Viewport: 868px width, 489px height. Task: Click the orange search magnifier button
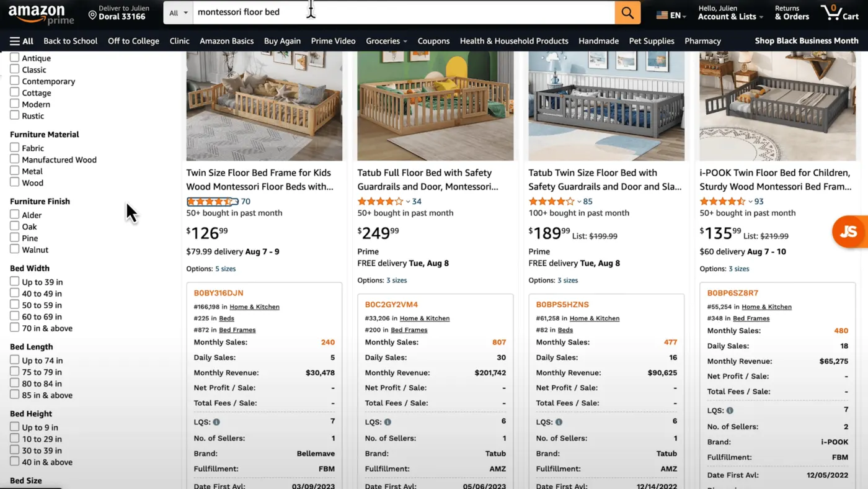pos(627,12)
